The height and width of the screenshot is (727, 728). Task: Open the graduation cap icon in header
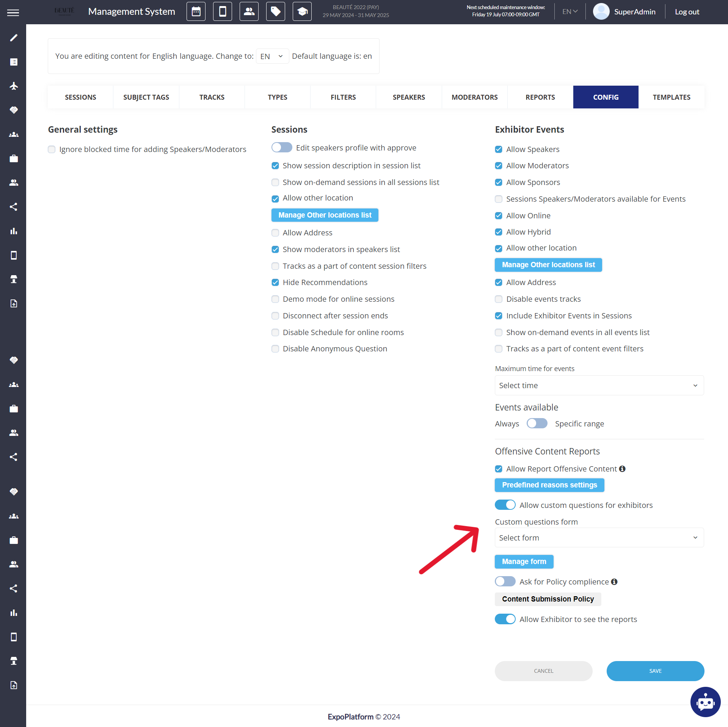click(302, 11)
